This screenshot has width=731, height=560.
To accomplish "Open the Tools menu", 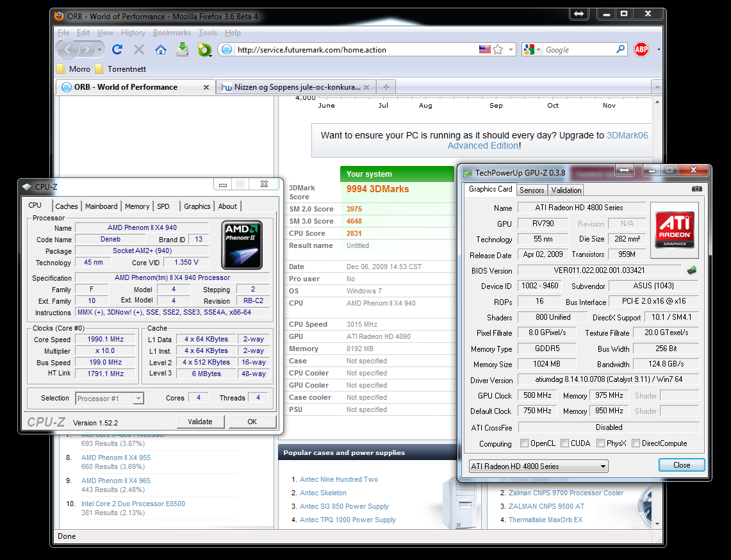I will pos(208,33).
